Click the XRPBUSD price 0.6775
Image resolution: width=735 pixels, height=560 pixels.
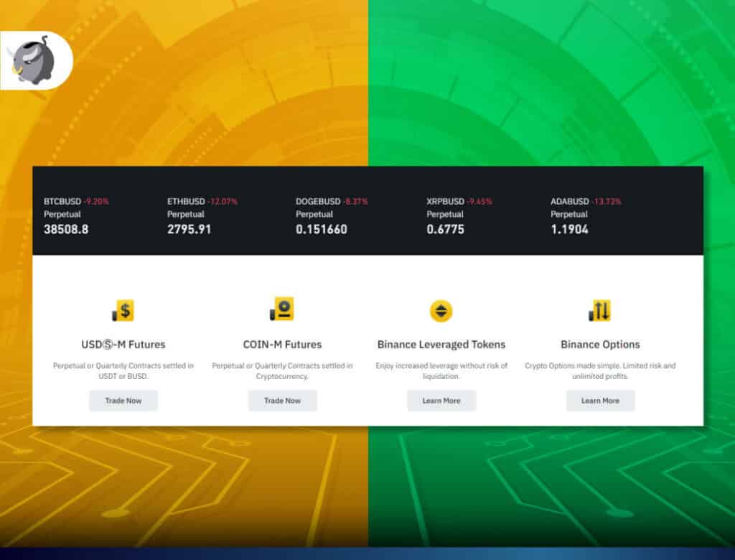pos(445,229)
